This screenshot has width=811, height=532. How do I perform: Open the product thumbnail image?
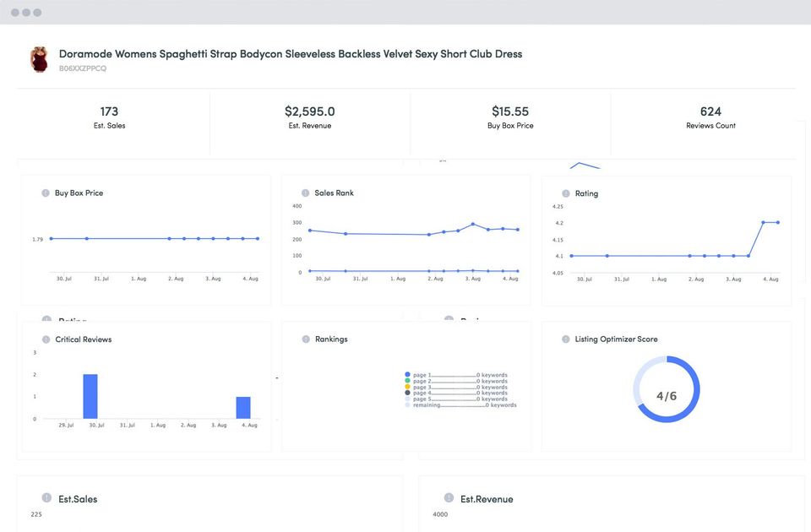(x=39, y=60)
